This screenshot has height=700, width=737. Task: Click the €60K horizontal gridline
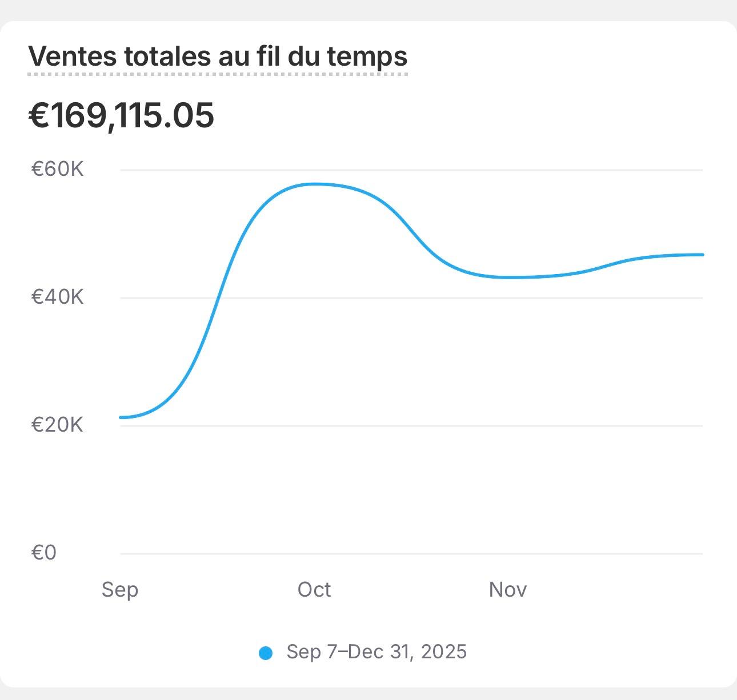click(x=411, y=170)
